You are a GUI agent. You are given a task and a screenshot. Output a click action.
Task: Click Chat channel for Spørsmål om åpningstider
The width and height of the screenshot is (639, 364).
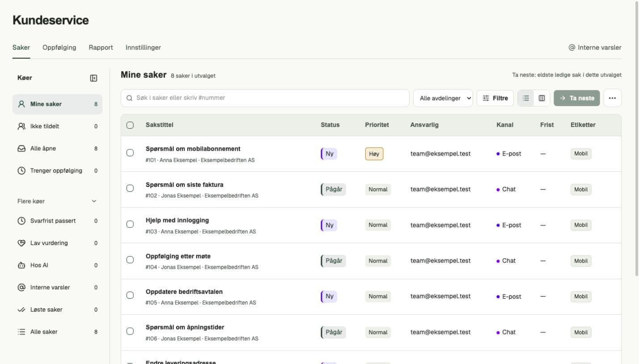506,332
